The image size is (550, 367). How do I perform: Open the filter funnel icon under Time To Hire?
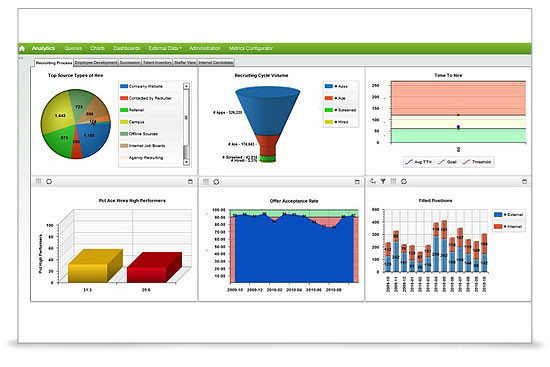pyautogui.click(x=383, y=181)
